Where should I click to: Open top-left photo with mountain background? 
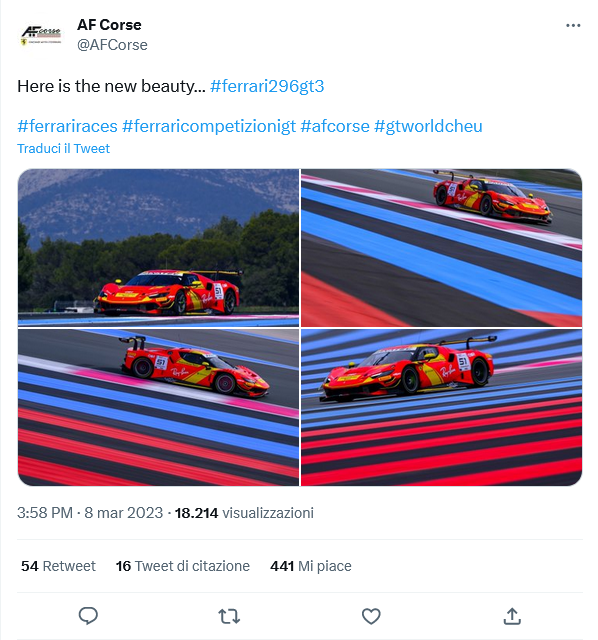(x=158, y=248)
